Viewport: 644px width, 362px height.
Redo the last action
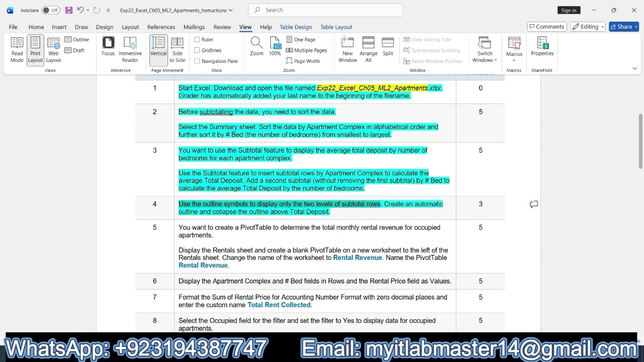pyautogui.click(x=97, y=10)
